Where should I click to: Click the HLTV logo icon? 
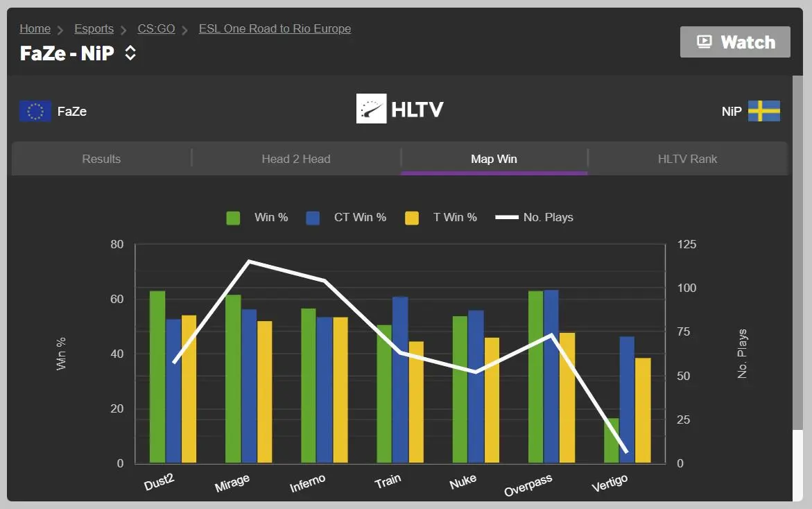371,109
